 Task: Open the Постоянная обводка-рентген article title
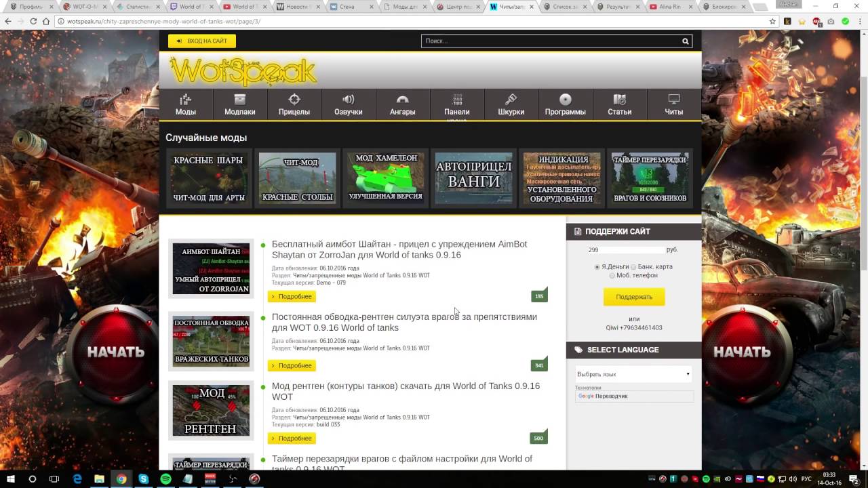pos(404,322)
